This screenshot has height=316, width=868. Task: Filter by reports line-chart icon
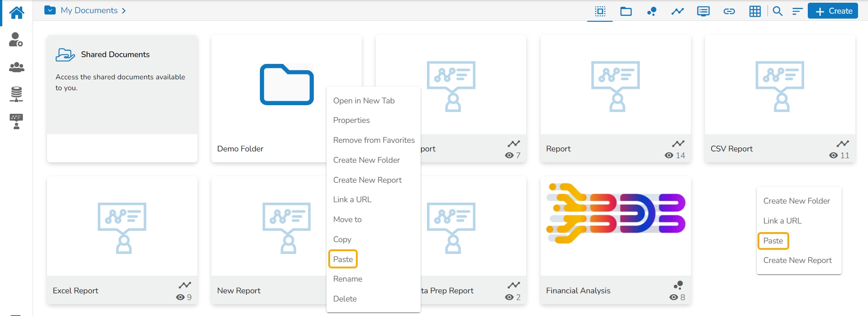[677, 11]
